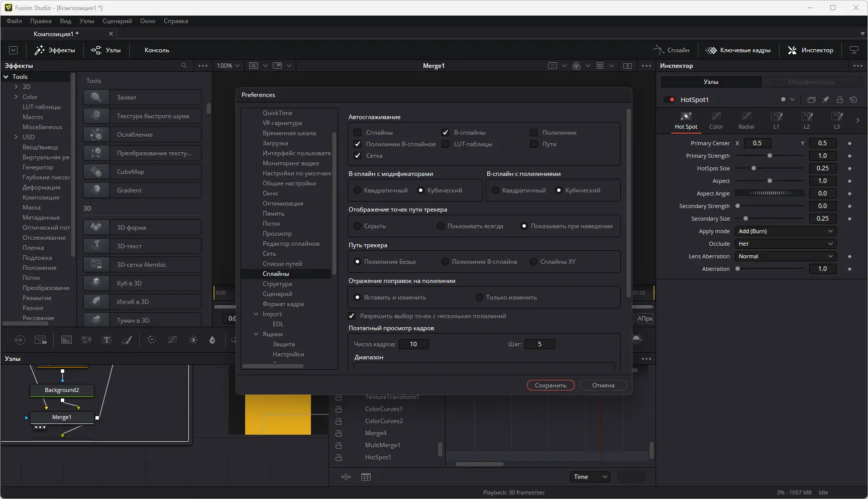Click the Сохранить button in Preferences
The width and height of the screenshot is (868, 499).
[550, 385]
